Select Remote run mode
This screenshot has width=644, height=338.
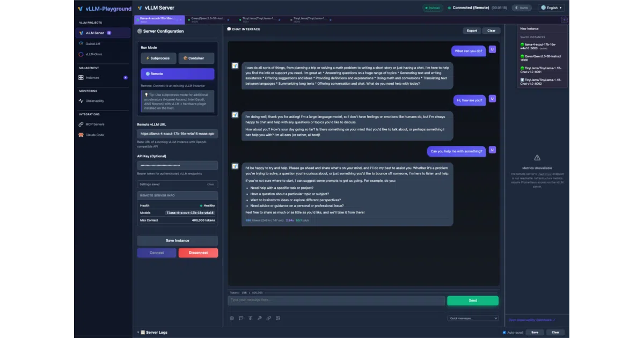177,74
